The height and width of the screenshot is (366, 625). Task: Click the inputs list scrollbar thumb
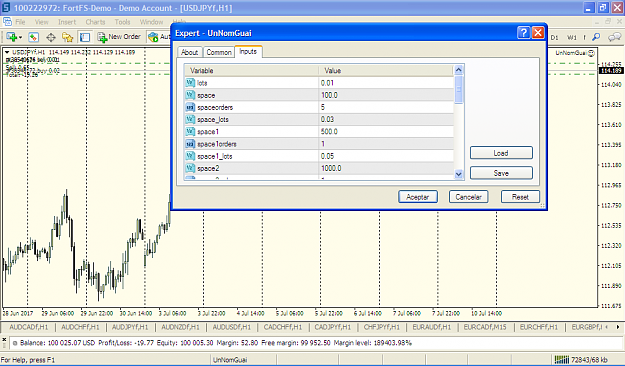459,89
